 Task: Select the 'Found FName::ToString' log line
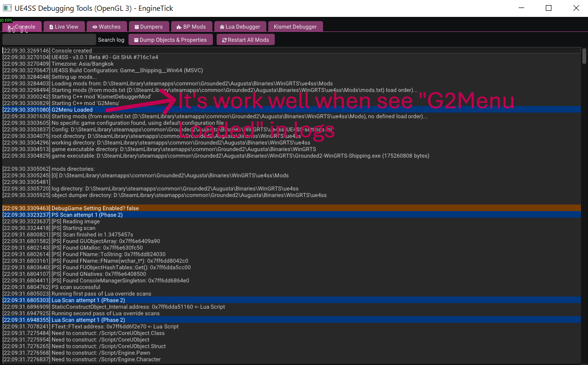click(291, 254)
